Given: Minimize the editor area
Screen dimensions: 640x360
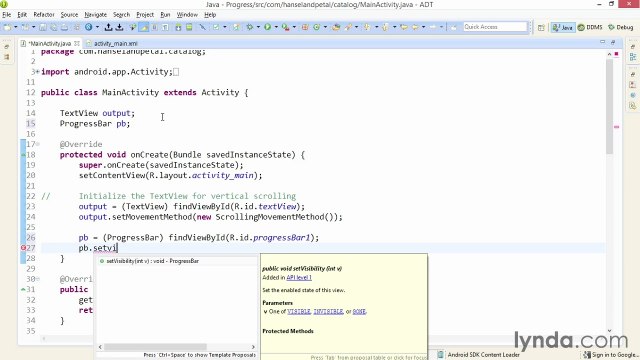Looking at the screenshot, I should pos(602,42).
